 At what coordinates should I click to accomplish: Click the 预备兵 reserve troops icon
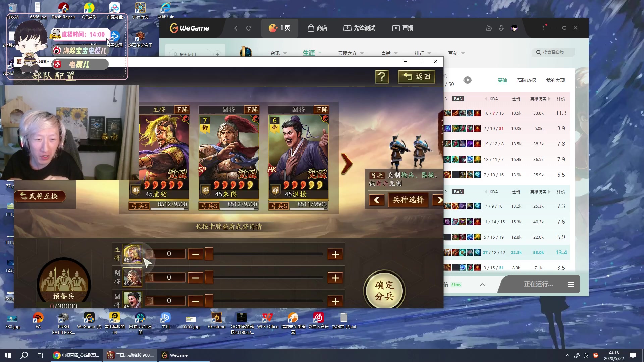coord(63,283)
